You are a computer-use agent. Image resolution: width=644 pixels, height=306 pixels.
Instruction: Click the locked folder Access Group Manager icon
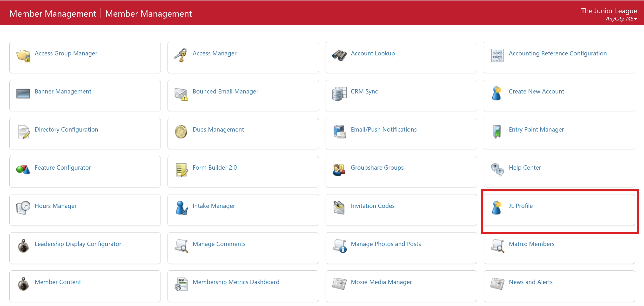click(x=23, y=55)
